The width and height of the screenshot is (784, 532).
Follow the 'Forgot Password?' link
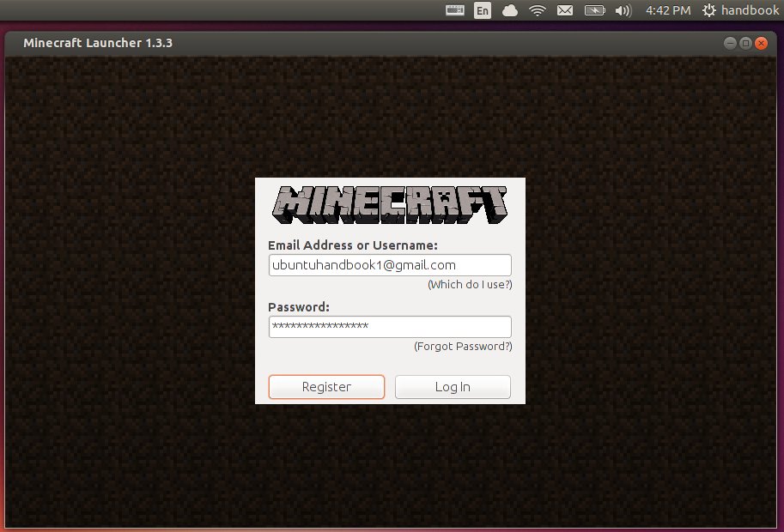[x=463, y=346]
